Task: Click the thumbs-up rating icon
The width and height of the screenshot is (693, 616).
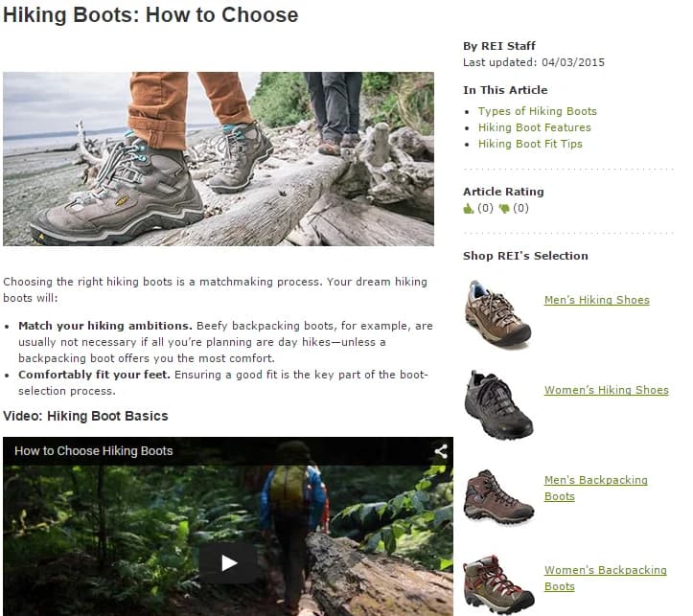Action: (x=469, y=208)
